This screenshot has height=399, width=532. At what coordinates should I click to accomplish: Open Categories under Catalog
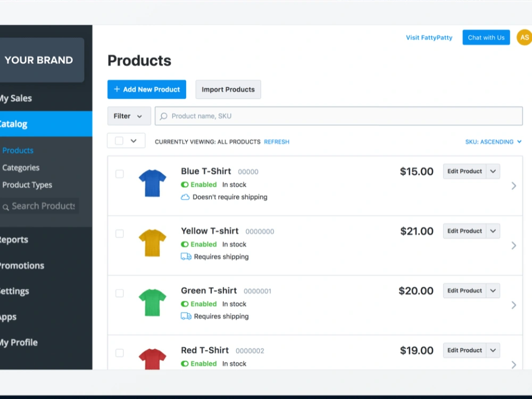coord(21,168)
